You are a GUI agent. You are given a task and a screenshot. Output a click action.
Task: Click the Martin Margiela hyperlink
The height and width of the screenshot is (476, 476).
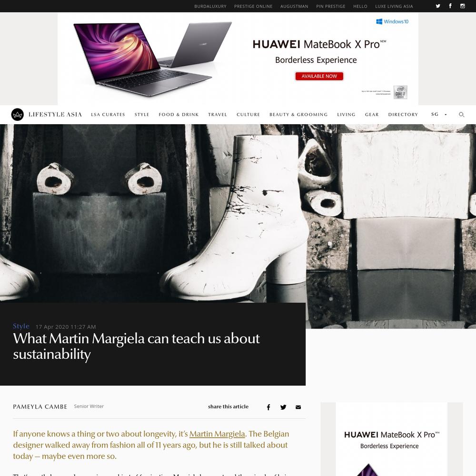pos(217,434)
